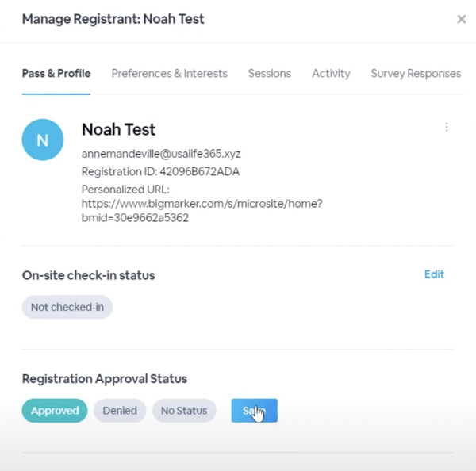Screen dimensions: 476x471
Task: View the Survey Responses tab
Action: tap(416, 74)
